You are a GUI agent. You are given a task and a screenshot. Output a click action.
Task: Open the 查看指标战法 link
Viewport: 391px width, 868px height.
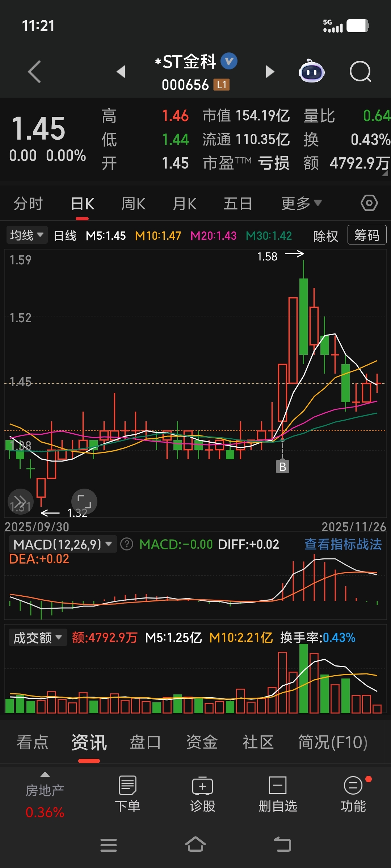pyautogui.click(x=343, y=544)
